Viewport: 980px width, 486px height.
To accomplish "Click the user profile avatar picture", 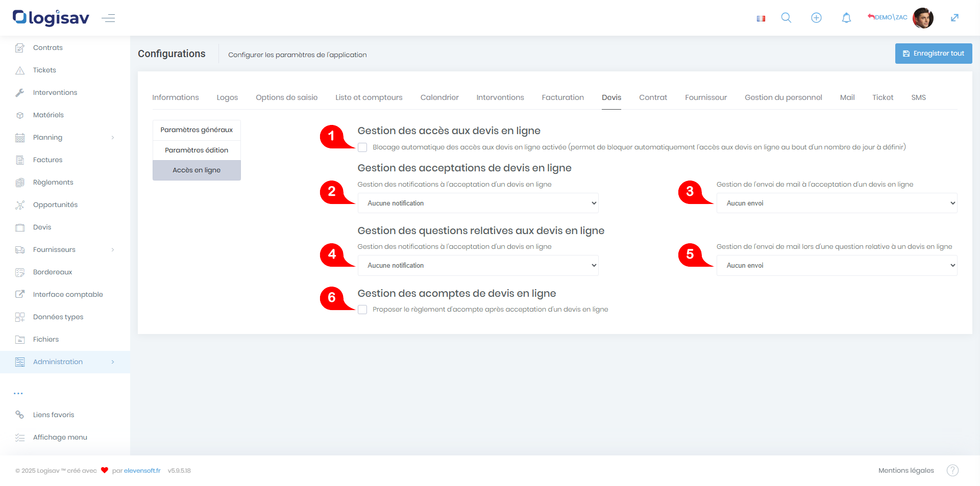I will (923, 18).
